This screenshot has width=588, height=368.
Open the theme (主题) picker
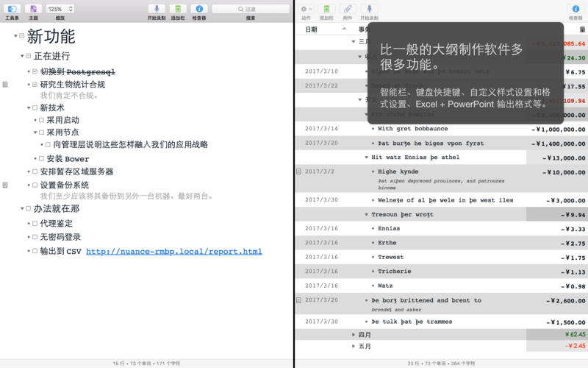click(33, 9)
